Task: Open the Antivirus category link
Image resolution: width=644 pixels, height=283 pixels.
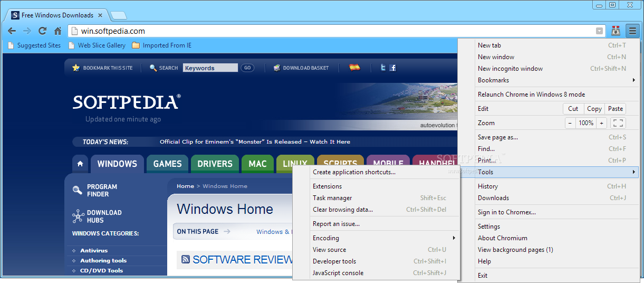Action: (94, 251)
